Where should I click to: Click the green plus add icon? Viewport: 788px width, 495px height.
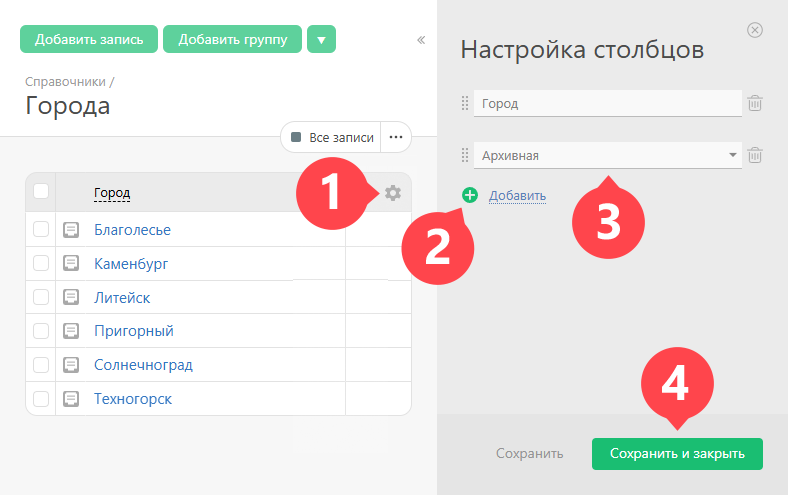pos(470,195)
